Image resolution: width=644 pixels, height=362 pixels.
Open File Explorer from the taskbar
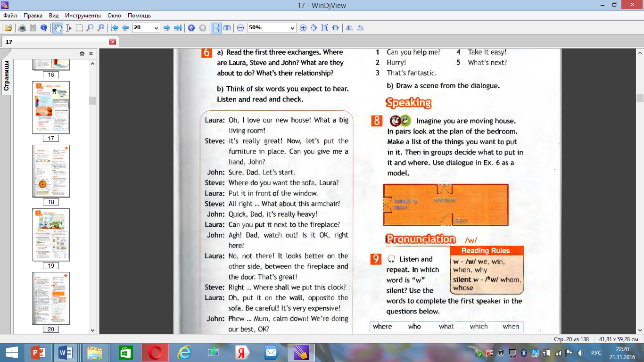[x=95, y=353]
